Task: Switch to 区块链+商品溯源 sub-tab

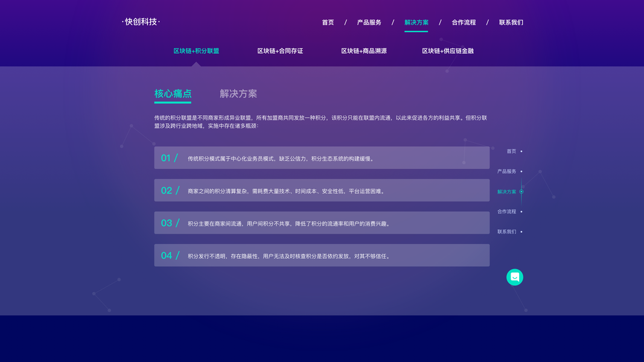Action: (364, 51)
